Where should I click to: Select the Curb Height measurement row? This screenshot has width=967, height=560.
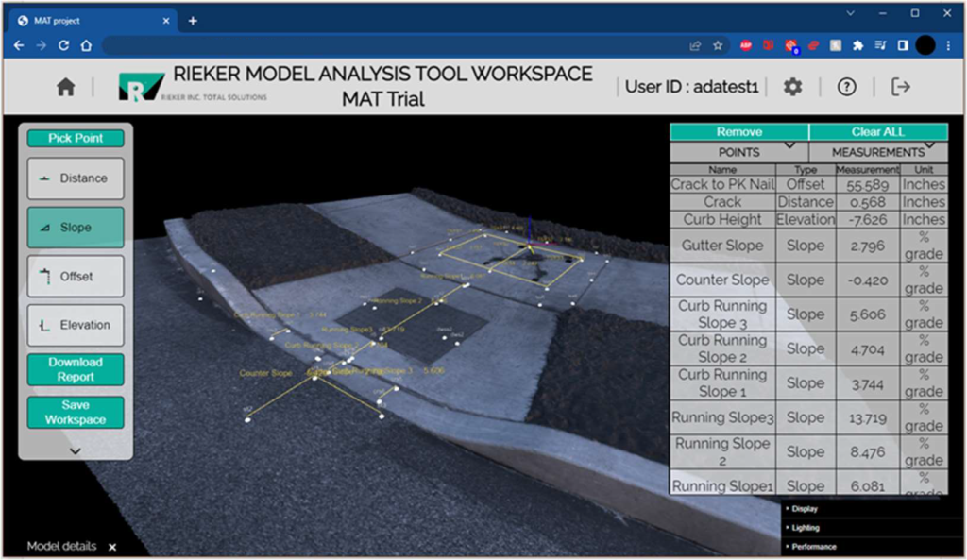[x=808, y=219]
